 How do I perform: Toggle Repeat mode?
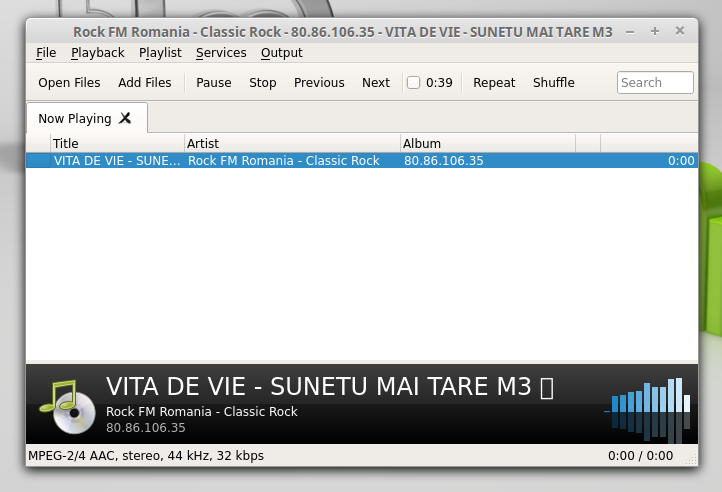pyautogui.click(x=494, y=82)
